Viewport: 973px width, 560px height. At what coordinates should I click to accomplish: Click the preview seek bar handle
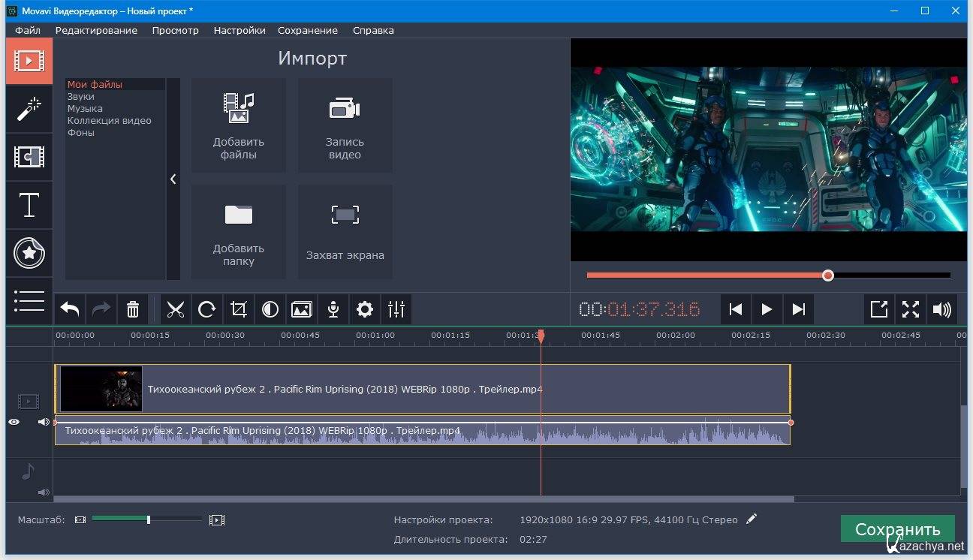828,275
